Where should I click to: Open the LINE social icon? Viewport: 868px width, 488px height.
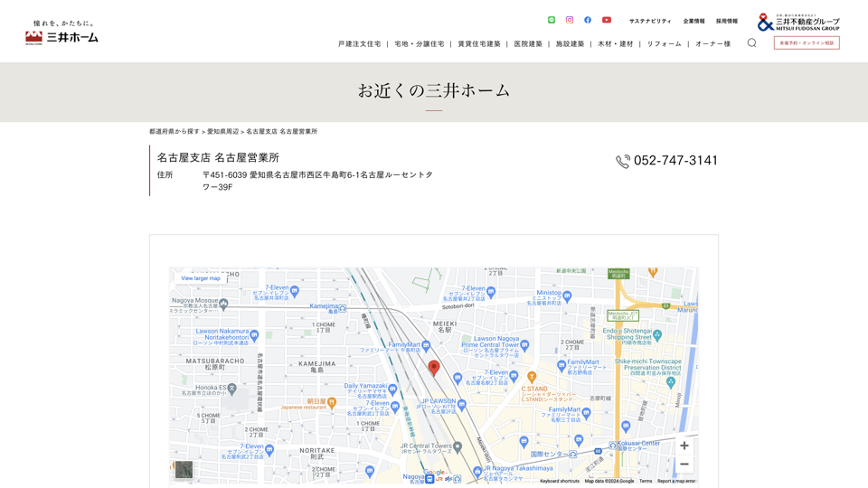[x=552, y=20]
